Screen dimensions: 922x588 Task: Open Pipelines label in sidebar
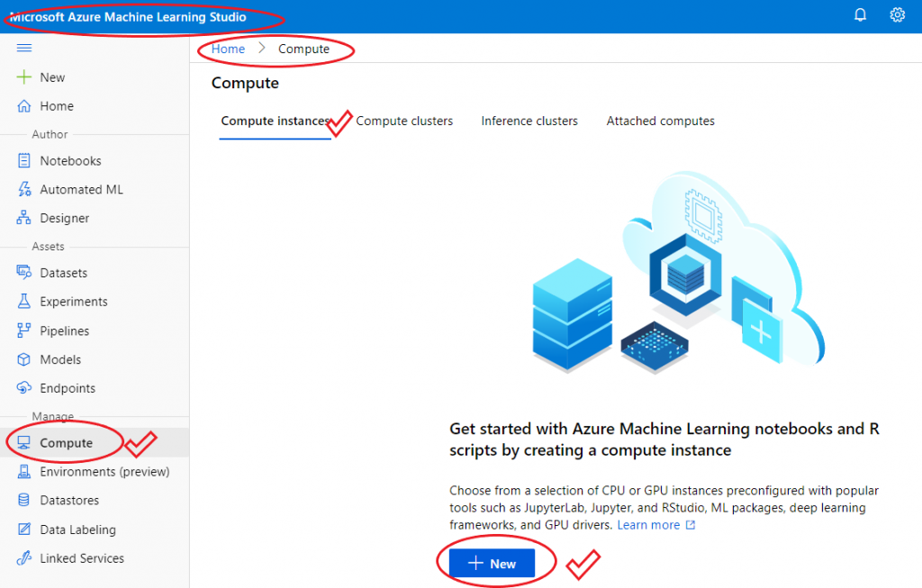point(65,331)
